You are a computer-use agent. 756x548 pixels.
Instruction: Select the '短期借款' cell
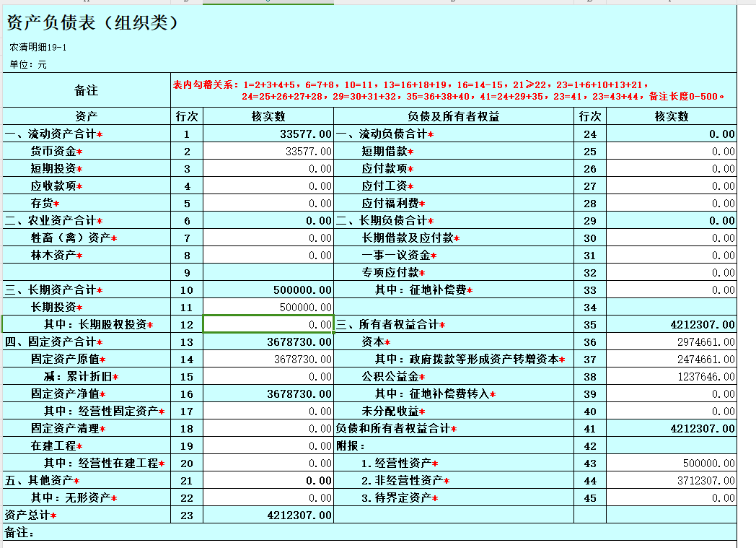[x=454, y=151]
